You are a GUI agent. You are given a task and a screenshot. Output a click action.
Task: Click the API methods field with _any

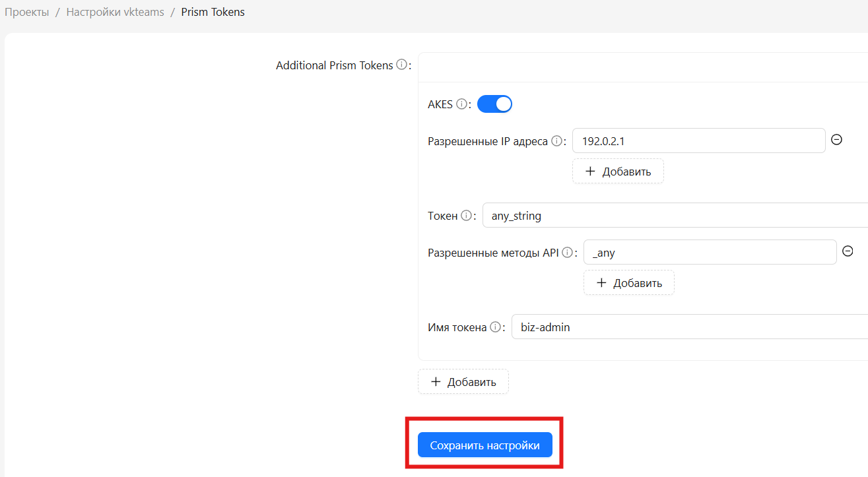(710, 252)
